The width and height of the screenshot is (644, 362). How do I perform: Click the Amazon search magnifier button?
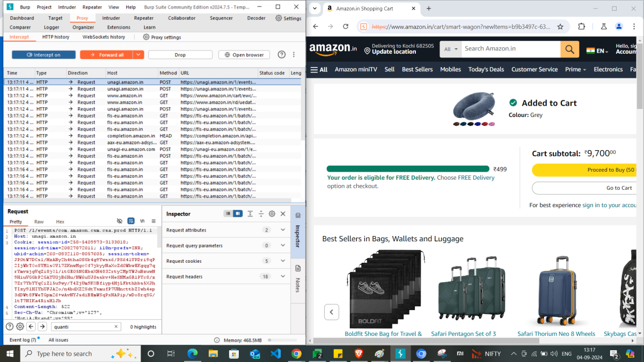click(570, 49)
